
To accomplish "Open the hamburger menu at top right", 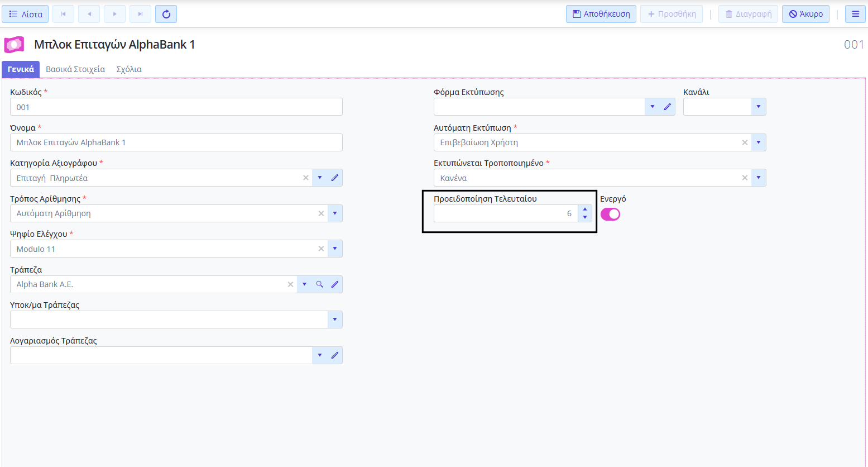I will click(855, 14).
